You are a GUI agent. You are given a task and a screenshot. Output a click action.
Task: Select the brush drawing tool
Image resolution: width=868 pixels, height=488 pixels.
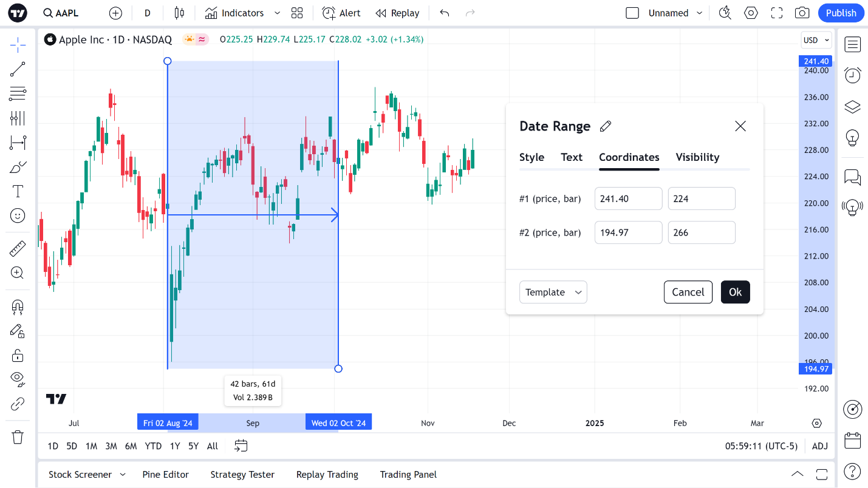[x=18, y=167]
